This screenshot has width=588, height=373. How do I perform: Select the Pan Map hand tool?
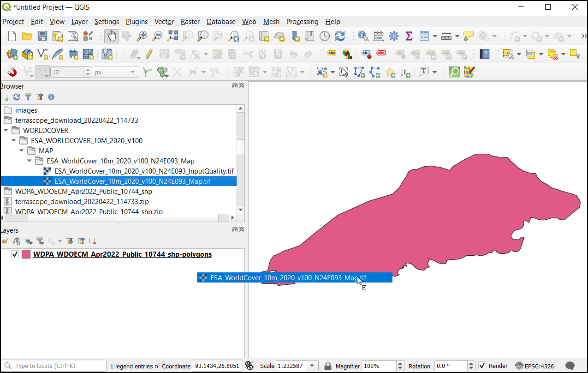tap(112, 36)
